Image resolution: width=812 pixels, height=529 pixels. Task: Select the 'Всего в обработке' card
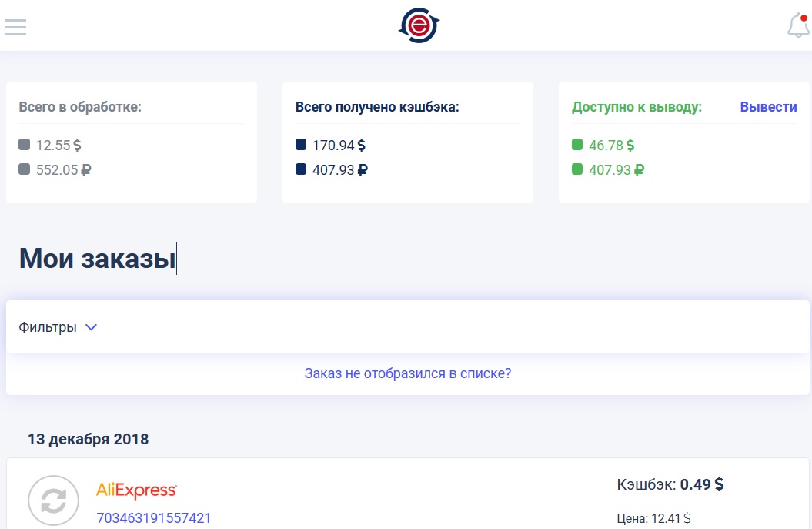[132, 142]
